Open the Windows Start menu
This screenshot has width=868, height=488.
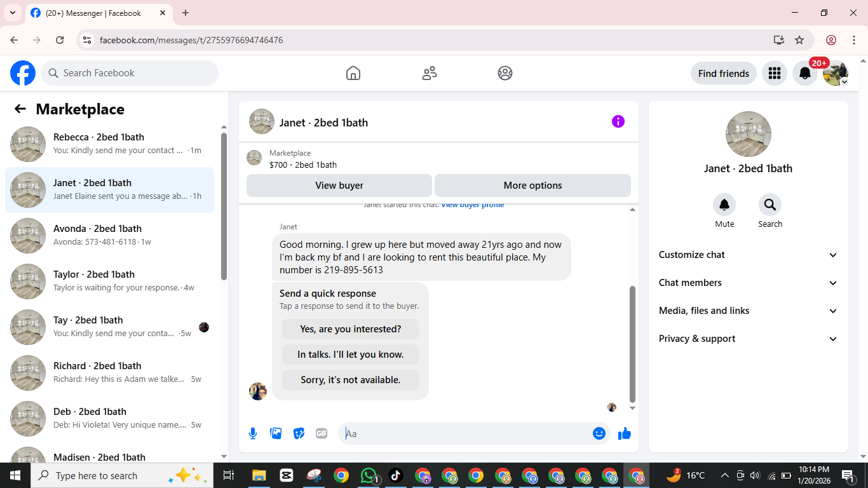click(15, 475)
